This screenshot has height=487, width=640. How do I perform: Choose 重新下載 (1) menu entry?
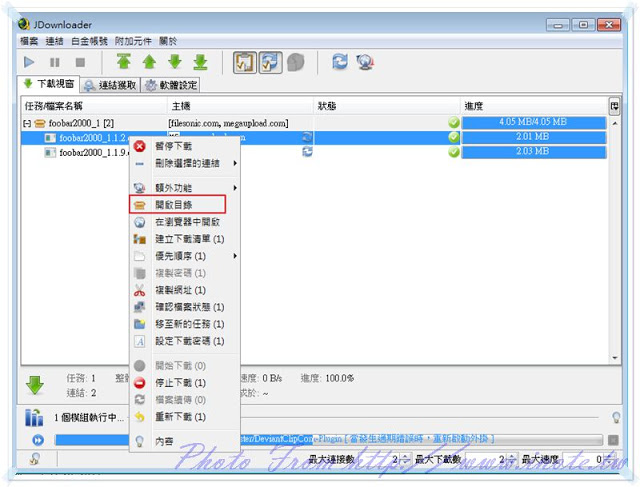184,417
